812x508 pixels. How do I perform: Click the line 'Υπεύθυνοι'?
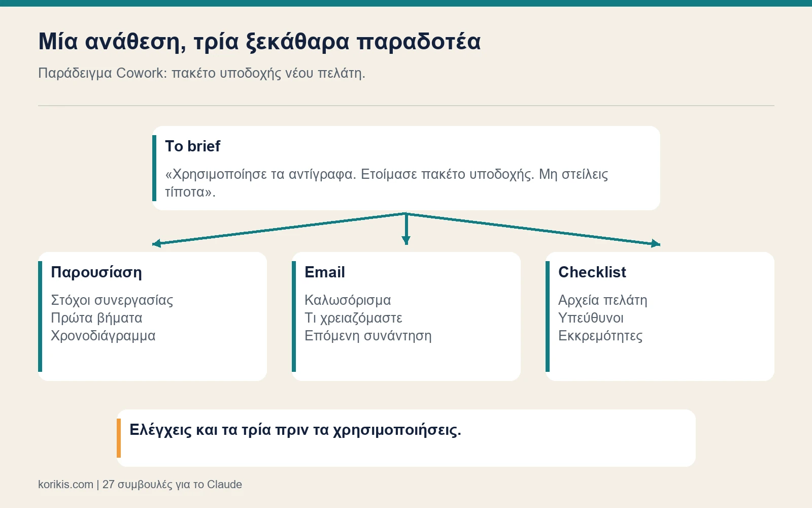coord(591,318)
